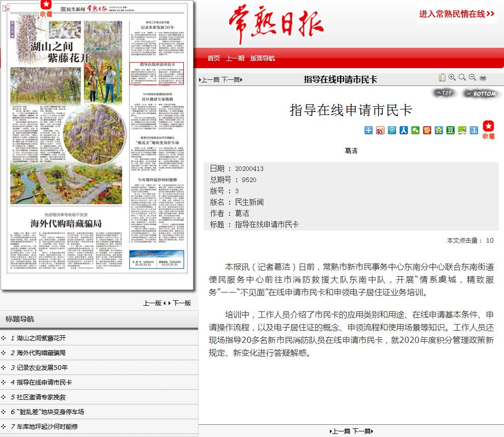Share with the green message icon
504x437 pixels.
462,130
